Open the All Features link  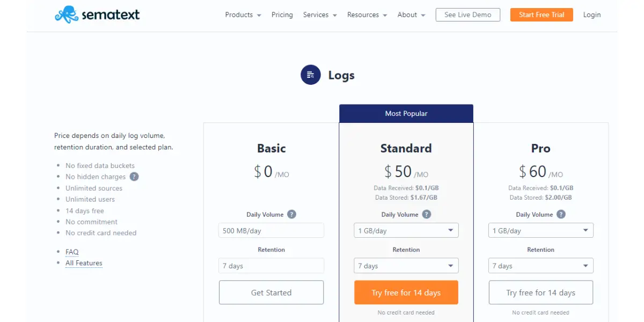(x=84, y=263)
